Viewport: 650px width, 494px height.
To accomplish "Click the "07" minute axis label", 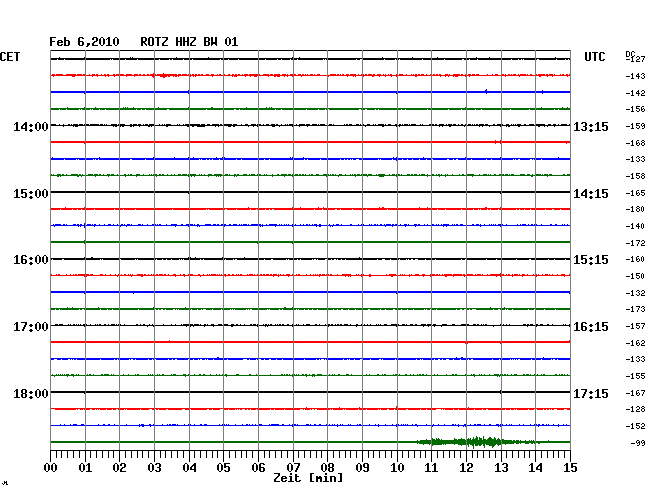I will [293, 468].
